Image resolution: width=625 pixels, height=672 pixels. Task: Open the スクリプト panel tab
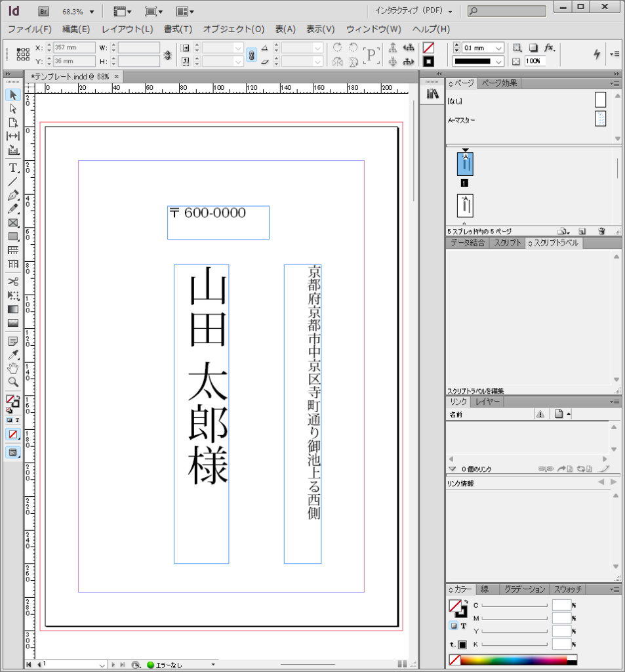click(508, 243)
